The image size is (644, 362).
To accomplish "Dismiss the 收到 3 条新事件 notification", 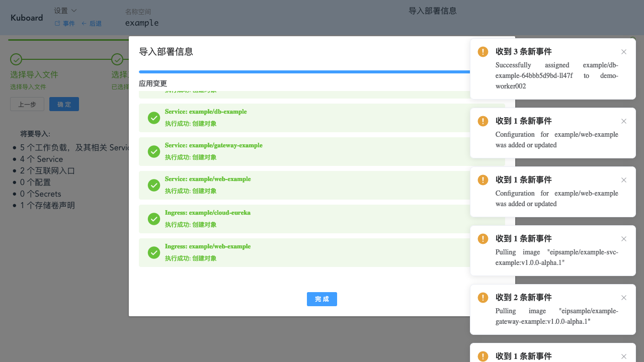I will (x=624, y=52).
